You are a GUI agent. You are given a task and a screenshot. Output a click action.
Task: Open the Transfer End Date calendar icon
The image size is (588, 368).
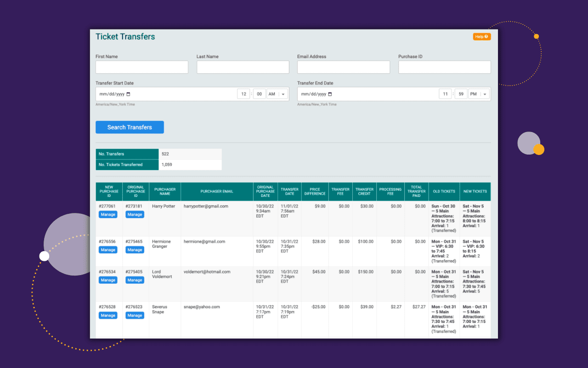pyautogui.click(x=330, y=94)
